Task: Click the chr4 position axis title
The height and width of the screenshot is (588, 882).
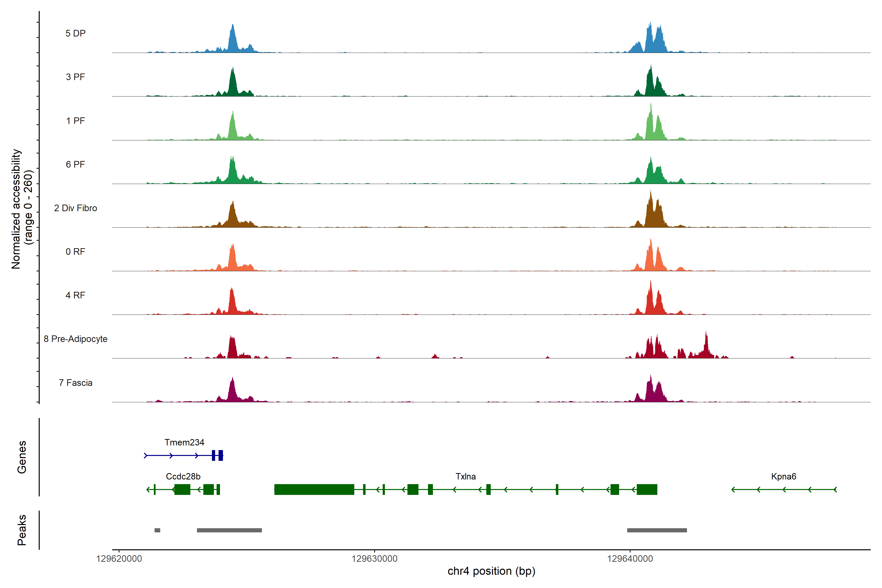Action: pyautogui.click(x=491, y=571)
